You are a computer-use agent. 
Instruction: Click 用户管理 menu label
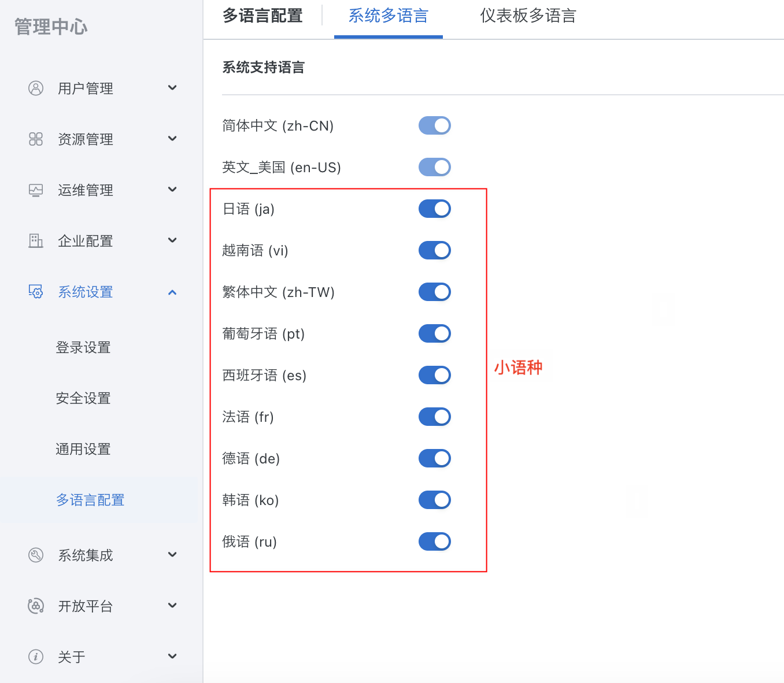(86, 88)
